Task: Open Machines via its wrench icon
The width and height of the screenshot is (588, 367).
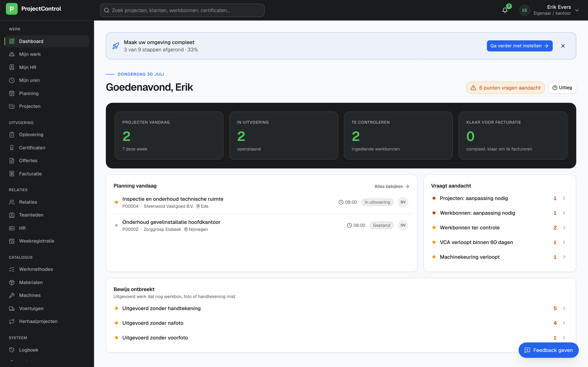Action: point(12,295)
